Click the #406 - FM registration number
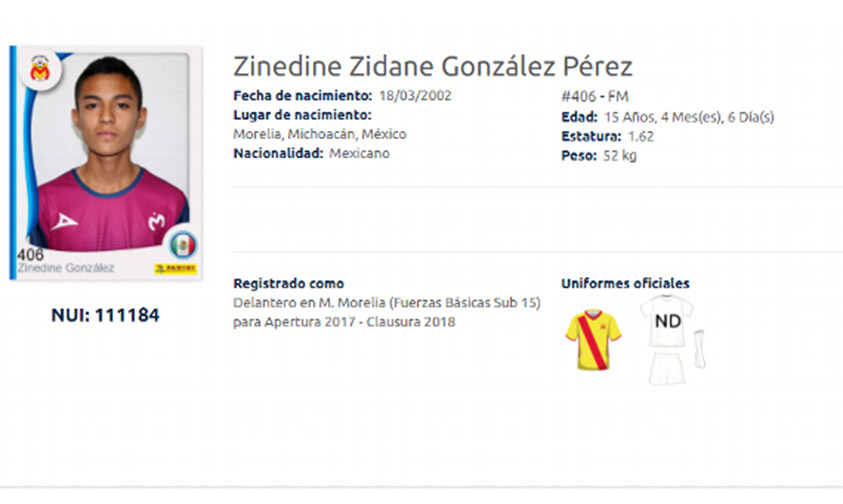843x504 pixels. [x=595, y=96]
